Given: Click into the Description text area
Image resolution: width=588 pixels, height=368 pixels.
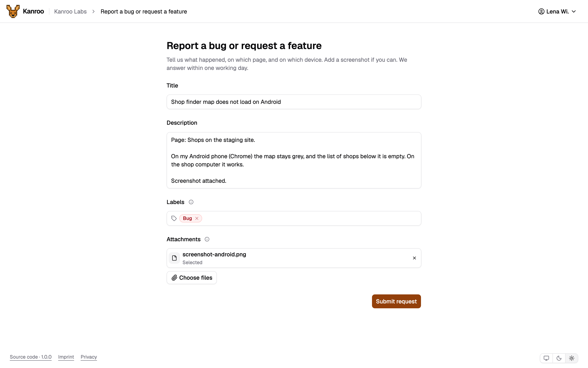Looking at the screenshot, I should point(294,160).
